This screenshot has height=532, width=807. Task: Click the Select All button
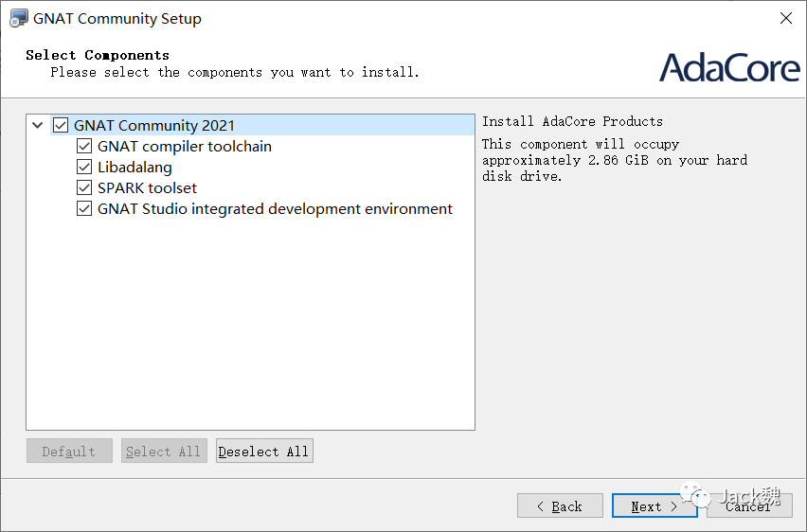pyautogui.click(x=164, y=452)
